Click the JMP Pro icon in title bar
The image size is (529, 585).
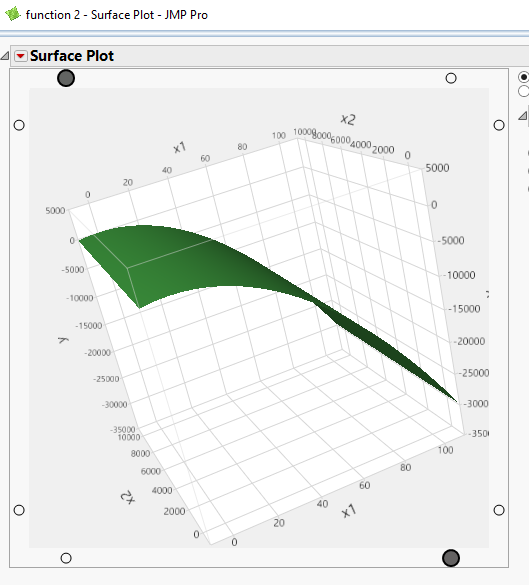click(x=13, y=14)
